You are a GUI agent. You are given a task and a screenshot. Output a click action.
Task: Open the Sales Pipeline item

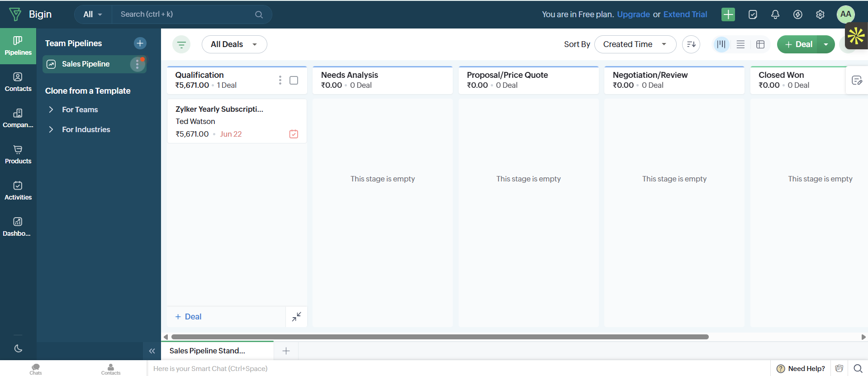click(86, 64)
